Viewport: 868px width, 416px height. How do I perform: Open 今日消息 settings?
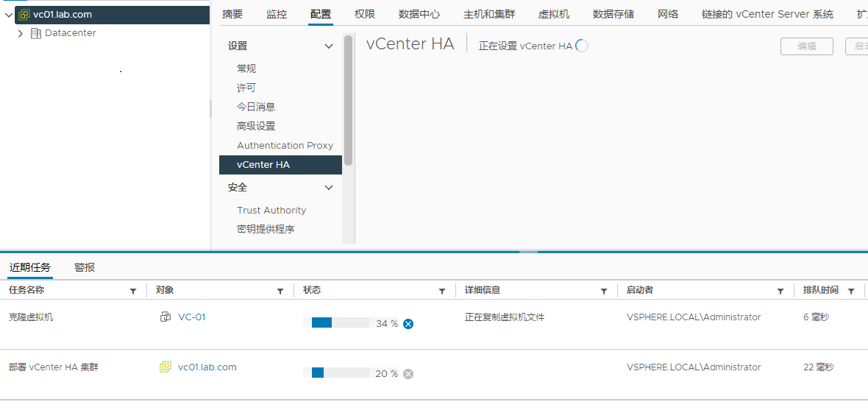pos(256,107)
